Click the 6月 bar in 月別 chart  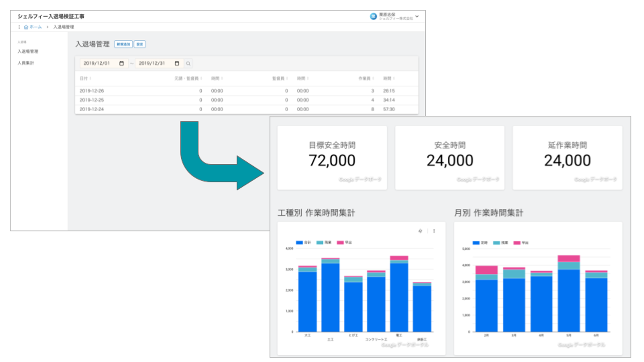tap(596, 301)
